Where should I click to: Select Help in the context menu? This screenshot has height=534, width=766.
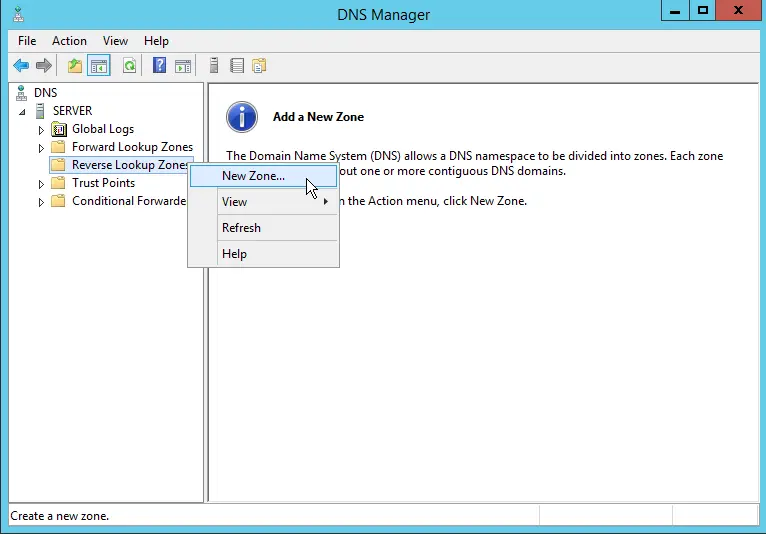click(234, 254)
